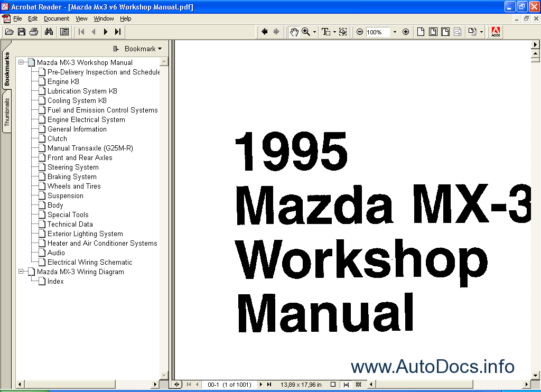Image resolution: width=541 pixels, height=392 pixels.
Task: Choose Continuous layout in status bar
Action: pos(346,385)
